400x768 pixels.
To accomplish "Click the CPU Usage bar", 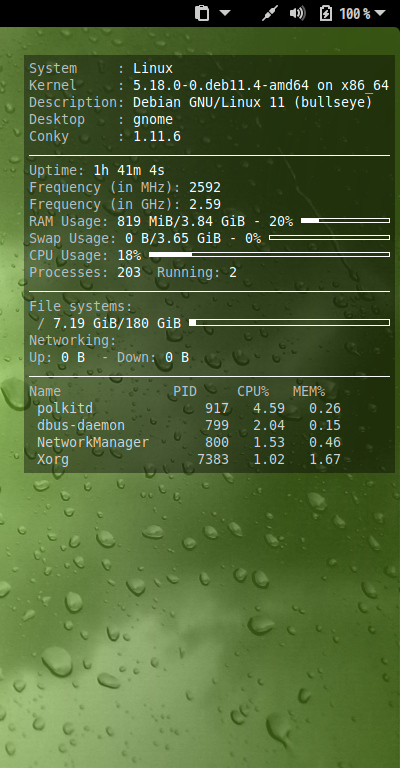I will pyautogui.click(x=269, y=254).
